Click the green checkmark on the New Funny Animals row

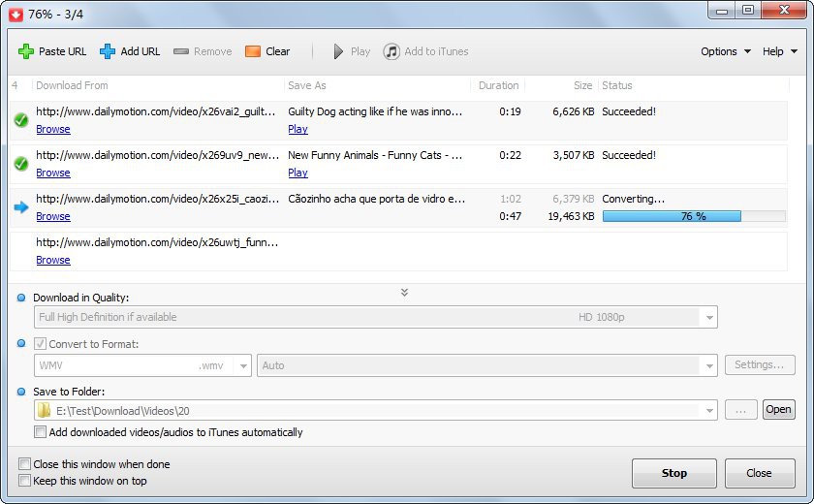[x=20, y=164]
